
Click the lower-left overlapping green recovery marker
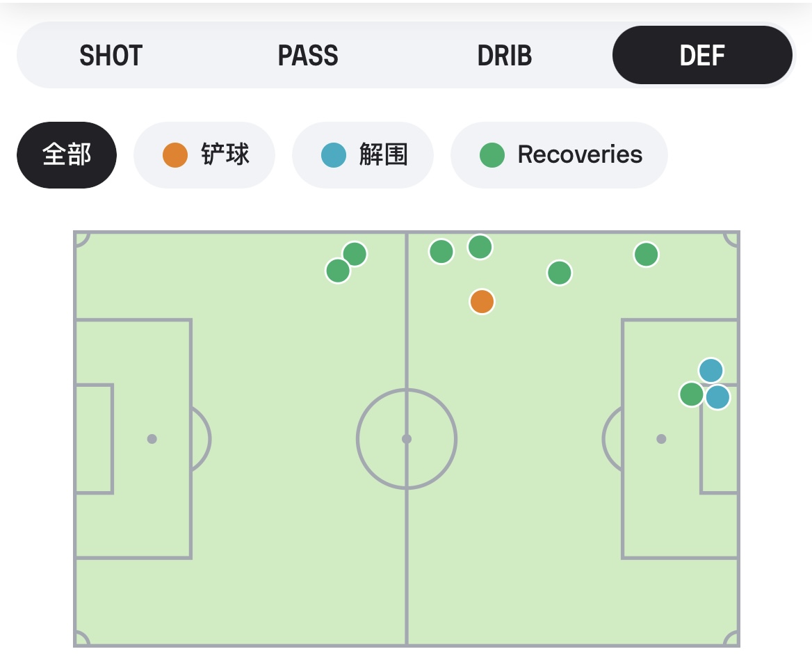338,271
